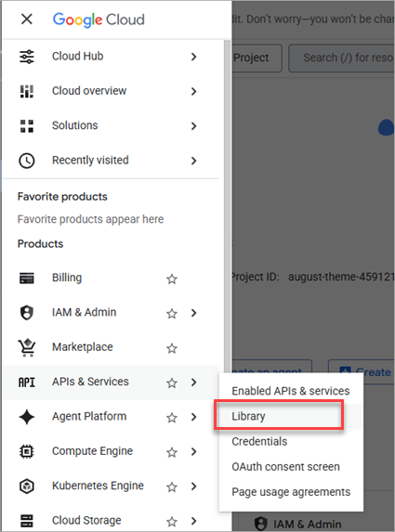This screenshot has height=532, width=395.
Task: Expand the Kubernetes Engine submenu chevron
Action: (x=193, y=487)
